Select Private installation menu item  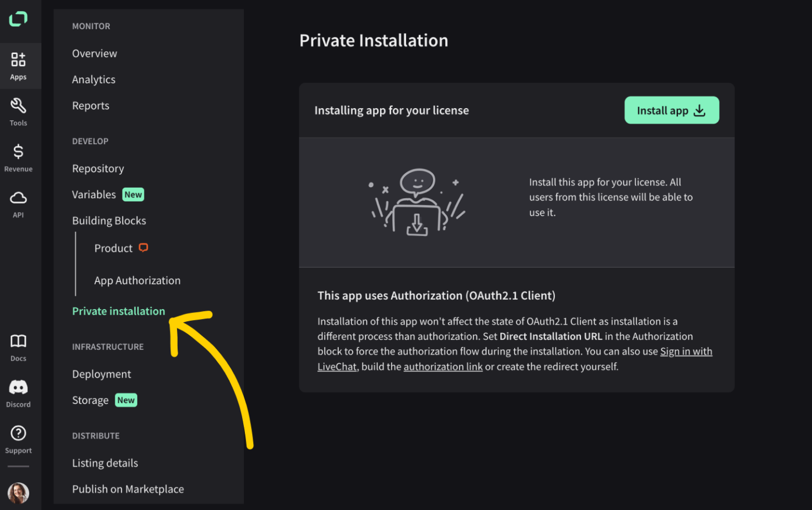coord(119,311)
